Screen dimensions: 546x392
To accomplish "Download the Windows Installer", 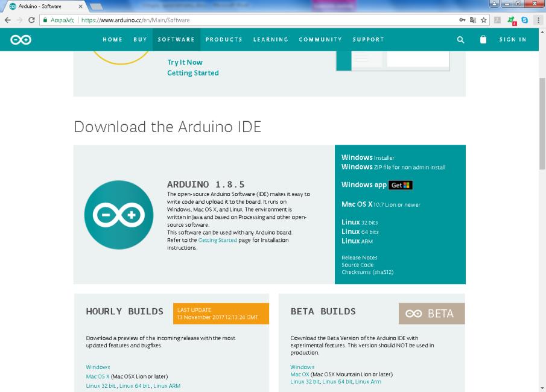I will tap(367, 157).
